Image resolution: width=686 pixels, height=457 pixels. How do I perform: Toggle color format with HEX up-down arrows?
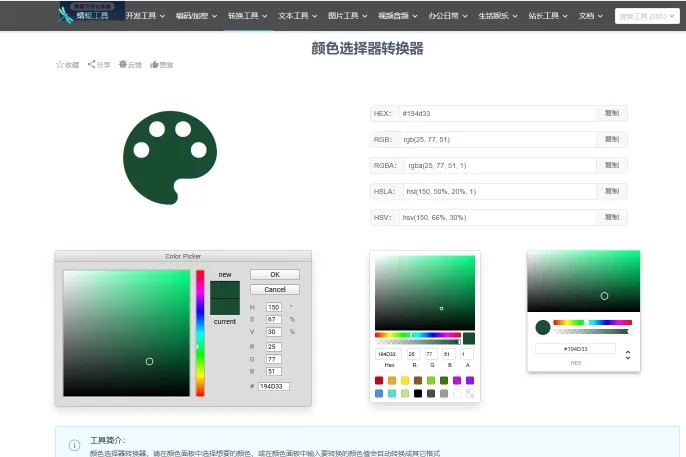tap(627, 354)
